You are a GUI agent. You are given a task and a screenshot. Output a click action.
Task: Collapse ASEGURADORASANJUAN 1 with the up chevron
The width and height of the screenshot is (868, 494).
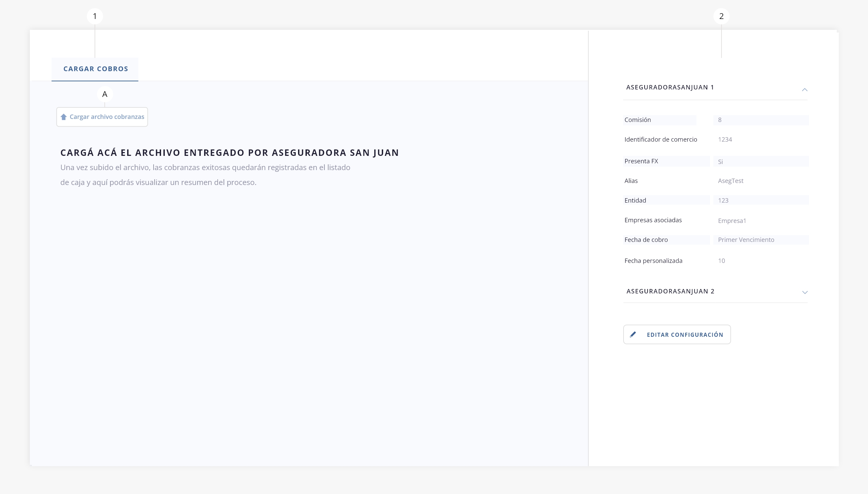click(x=805, y=89)
